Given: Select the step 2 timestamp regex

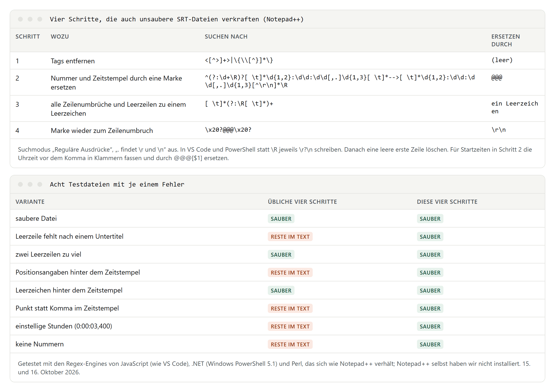Looking at the screenshot, I should [340, 81].
